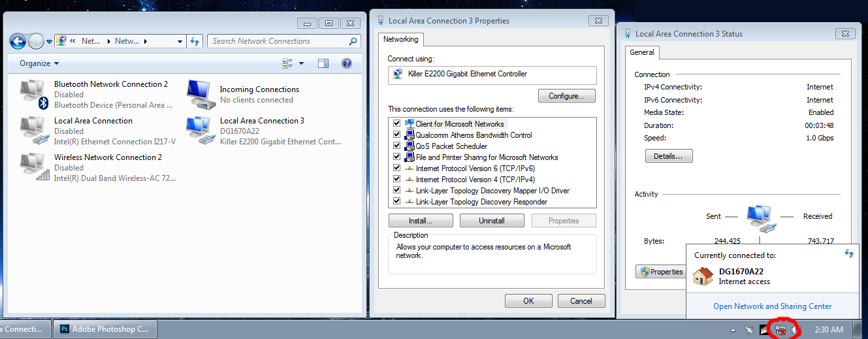Click the taskbar clock showing 2:30 AM
Image resolution: width=868 pixels, height=339 pixels.
click(829, 330)
